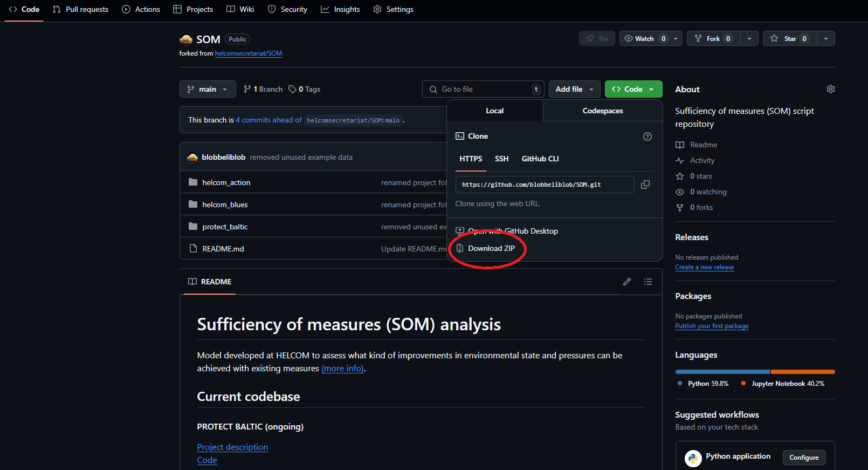
Task: Star the SOM repository
Action: (x=790, y=38)
